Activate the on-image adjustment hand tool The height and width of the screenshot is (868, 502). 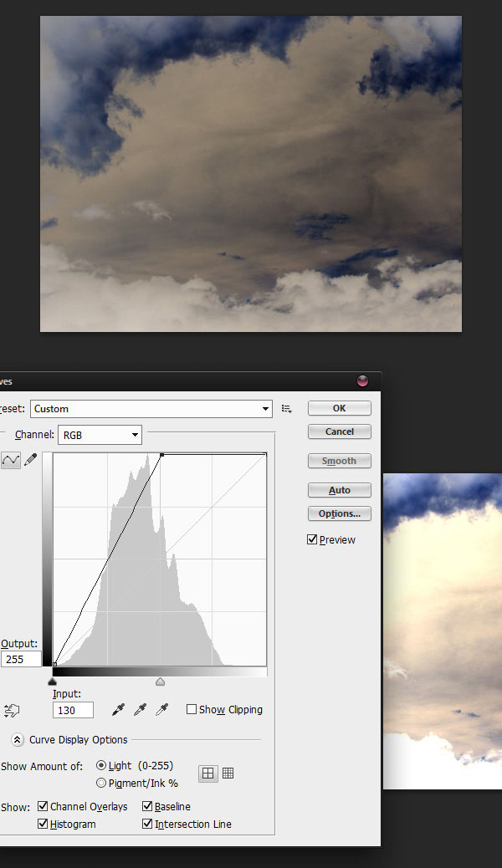[x=12, y=710]
